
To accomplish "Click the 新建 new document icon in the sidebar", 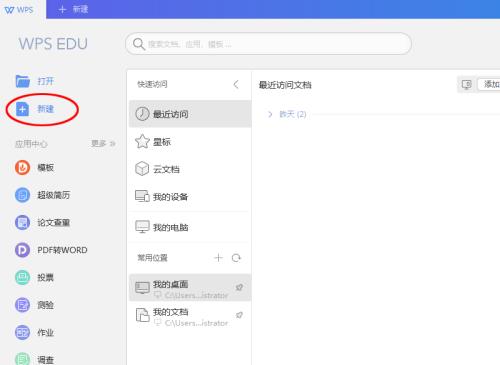I will [23, 109].
